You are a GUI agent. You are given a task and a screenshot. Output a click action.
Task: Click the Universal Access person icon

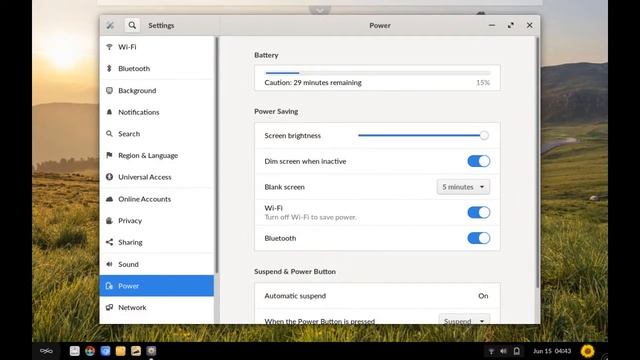(109, 177)
